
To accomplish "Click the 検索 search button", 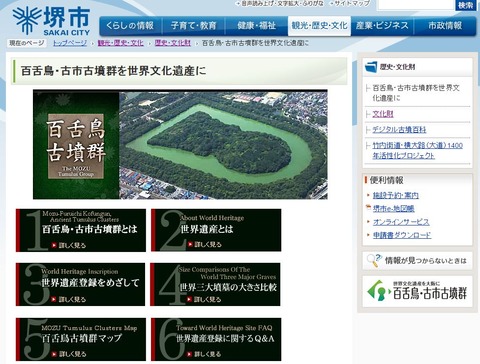I will [466, 5].
